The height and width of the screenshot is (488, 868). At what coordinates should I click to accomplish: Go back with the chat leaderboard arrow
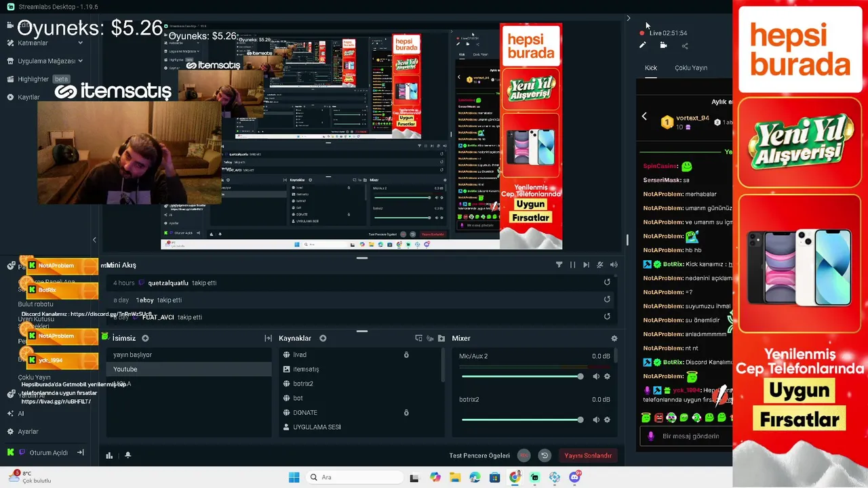[644, 117]
